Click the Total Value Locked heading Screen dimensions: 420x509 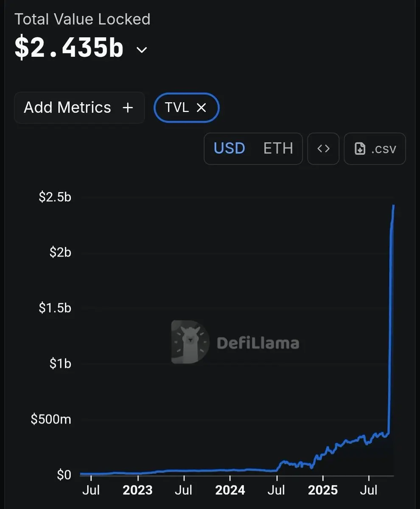tap(82, 19)
